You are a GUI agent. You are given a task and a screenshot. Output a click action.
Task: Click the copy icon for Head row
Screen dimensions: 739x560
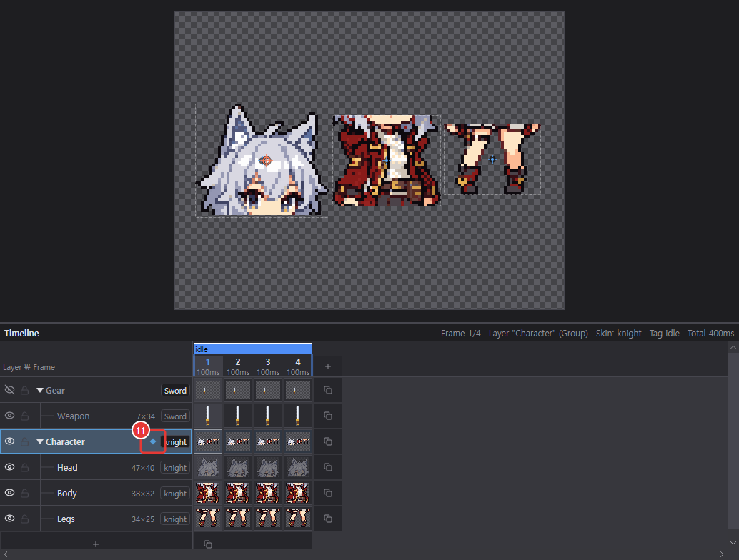(328, 467)
